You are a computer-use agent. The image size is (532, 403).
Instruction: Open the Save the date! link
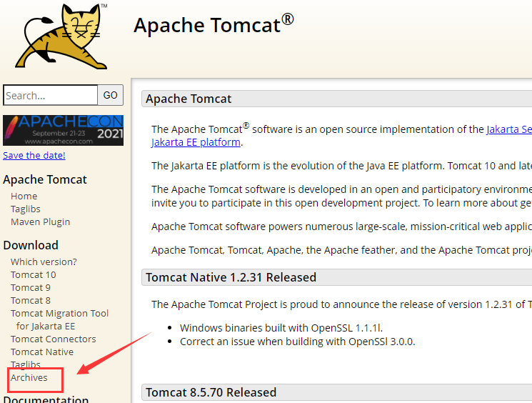[x=34, y=155]
